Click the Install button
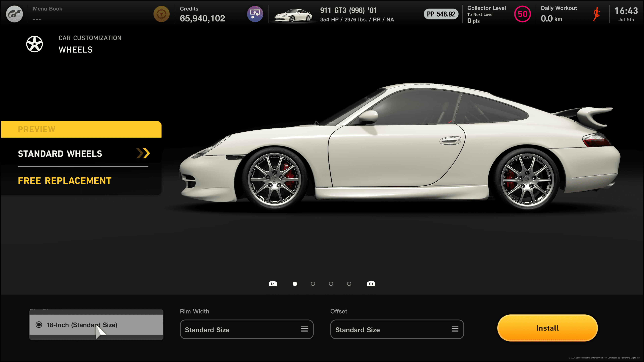 (548, 328)
